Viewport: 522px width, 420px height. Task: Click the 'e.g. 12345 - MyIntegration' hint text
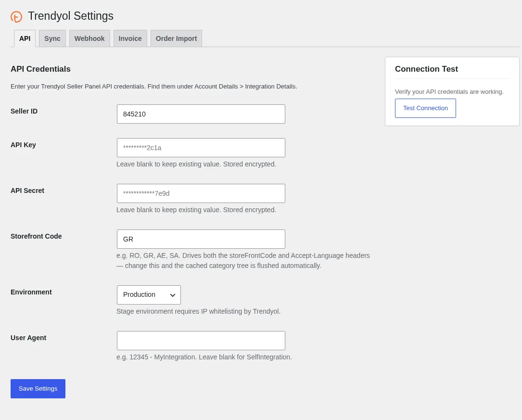204,357
